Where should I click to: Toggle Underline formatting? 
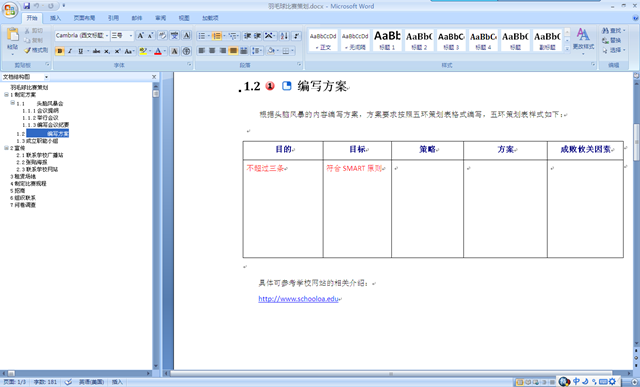pos(80,51)
